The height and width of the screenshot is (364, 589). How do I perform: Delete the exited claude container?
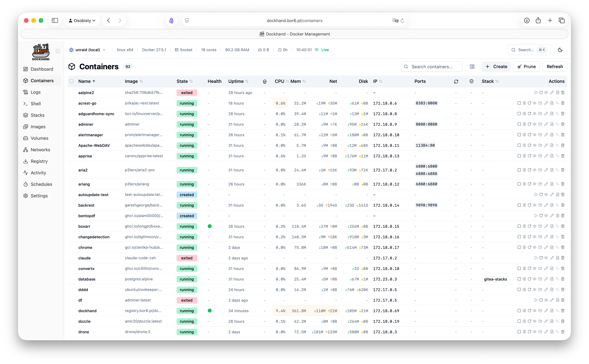pyautogui.click(x=563, y=258)
